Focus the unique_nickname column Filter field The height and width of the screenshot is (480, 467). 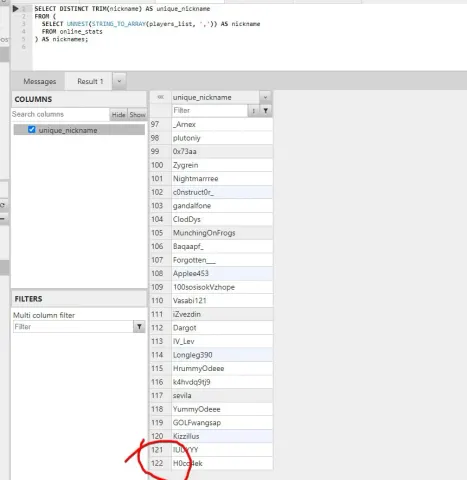click(210, 111)
